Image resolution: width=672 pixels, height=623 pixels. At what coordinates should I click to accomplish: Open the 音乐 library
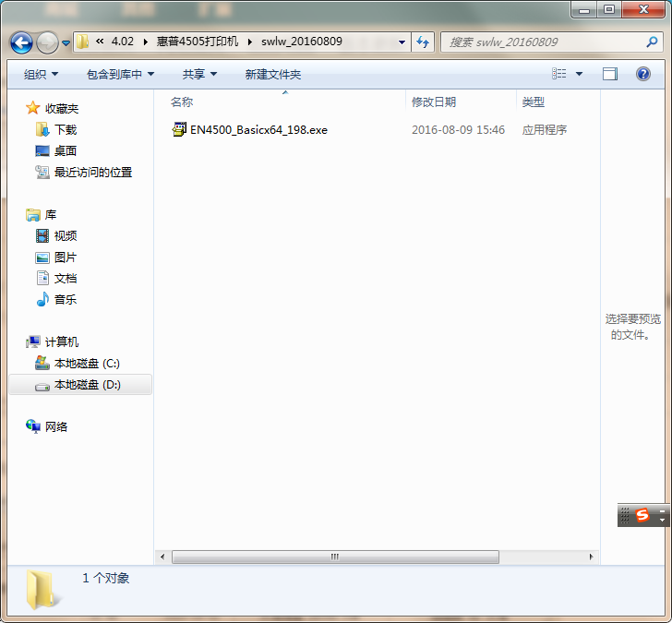click(66, 299)
